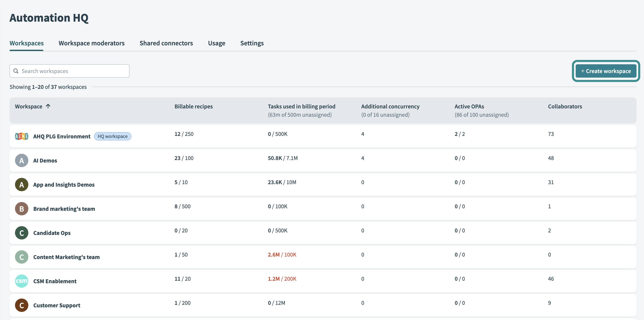
Task: Click the Candidate Ops green avatar icon
Action: pos(21,233)
